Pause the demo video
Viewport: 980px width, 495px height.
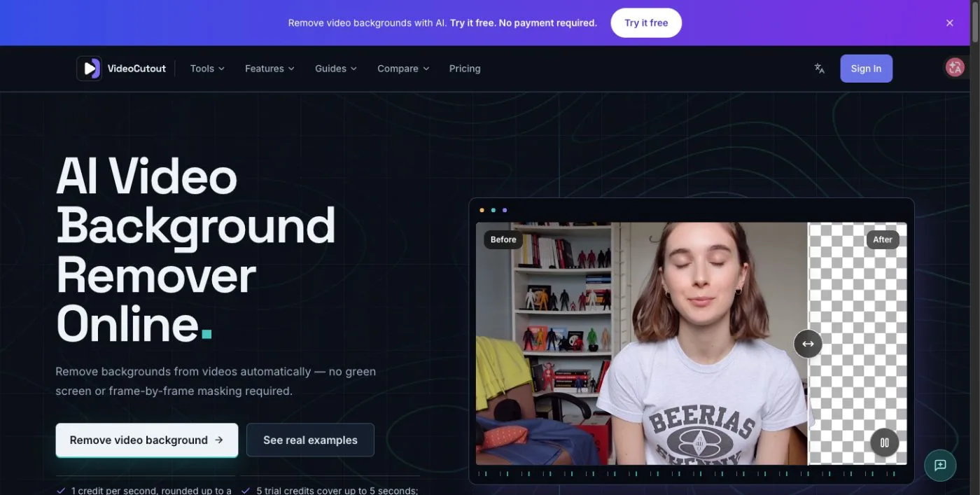pyautogui.click(x=885, y=442)
